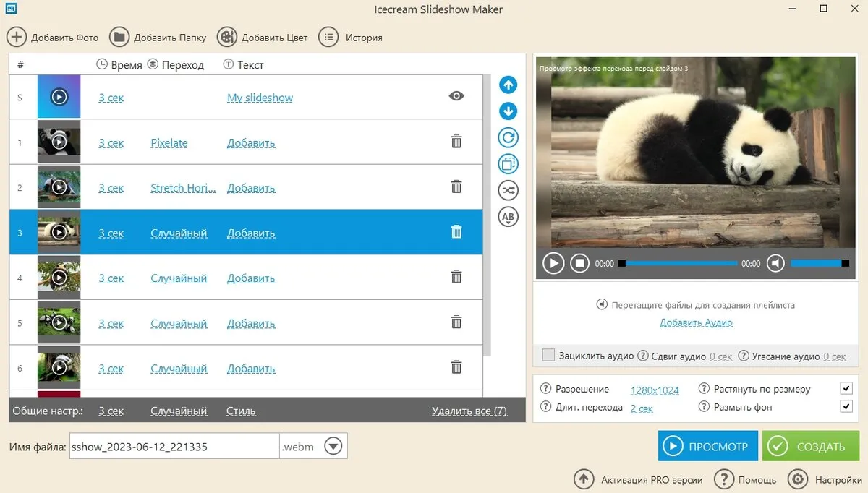Add text to slide 5 via Добавить
This screenshot has height=493, width=868.
[x=251, y=324]
